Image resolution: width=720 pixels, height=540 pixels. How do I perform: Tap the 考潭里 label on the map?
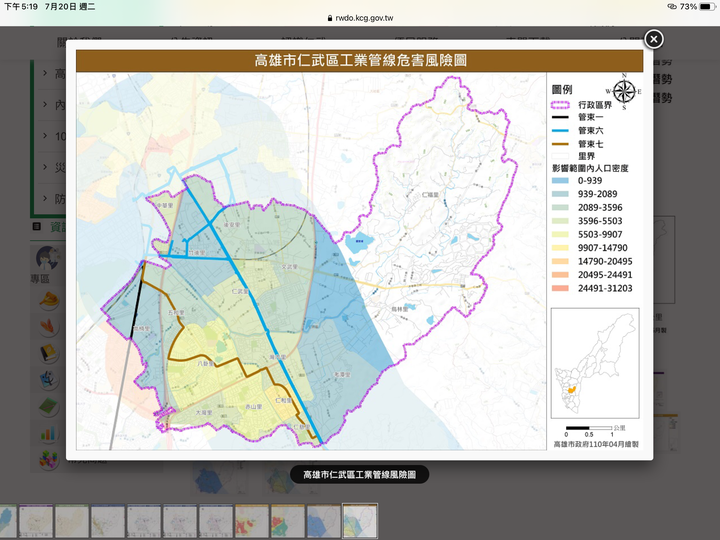342,375
